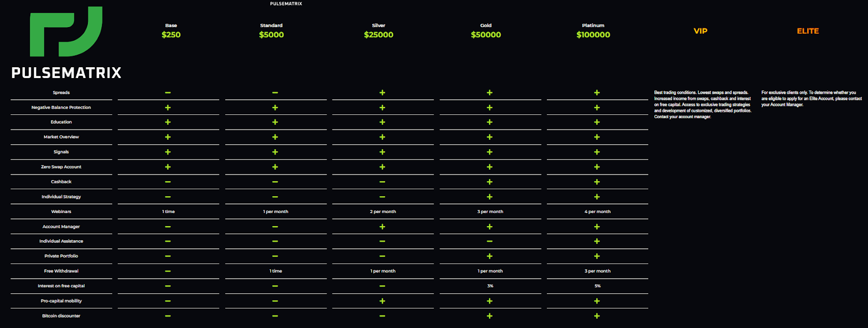Click the Individual Assistance row label
Viewport: 868px width, 328px height.
coord(61,241)
